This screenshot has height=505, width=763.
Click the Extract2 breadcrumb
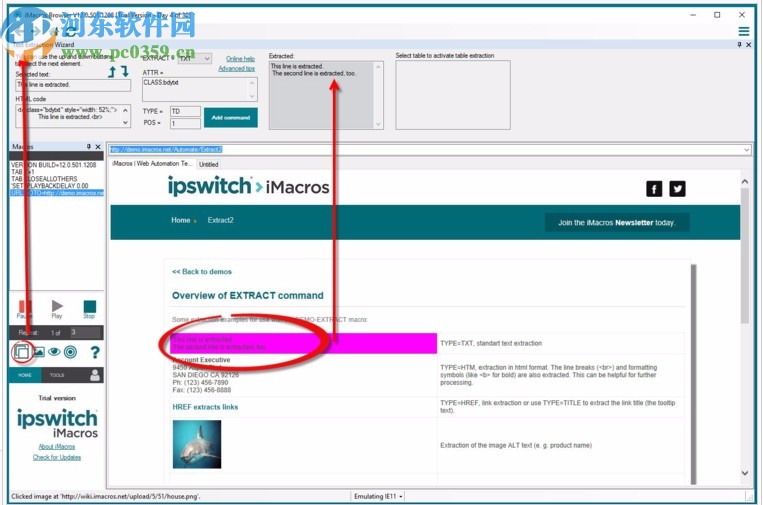point(220,220)
